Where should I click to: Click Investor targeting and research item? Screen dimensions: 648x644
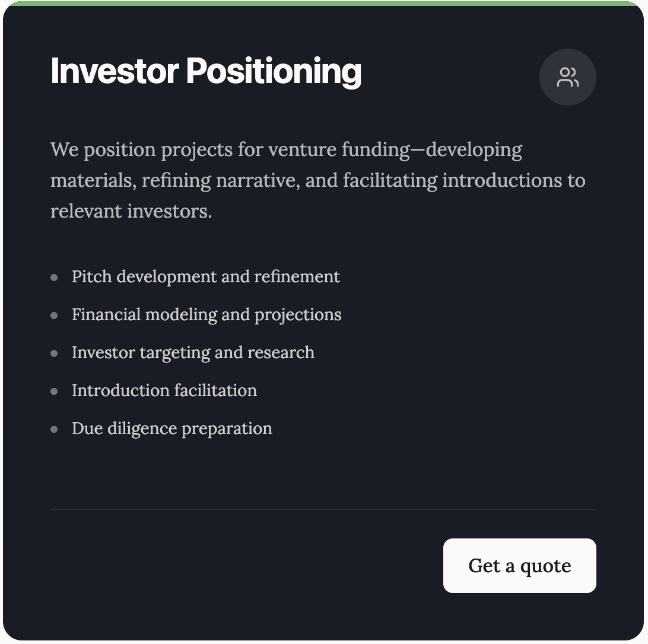[182, 353]
